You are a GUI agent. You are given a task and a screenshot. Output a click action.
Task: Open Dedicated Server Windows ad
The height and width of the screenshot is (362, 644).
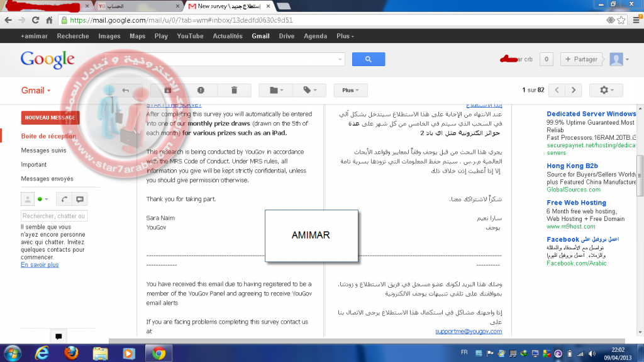[x=591, y=114]
